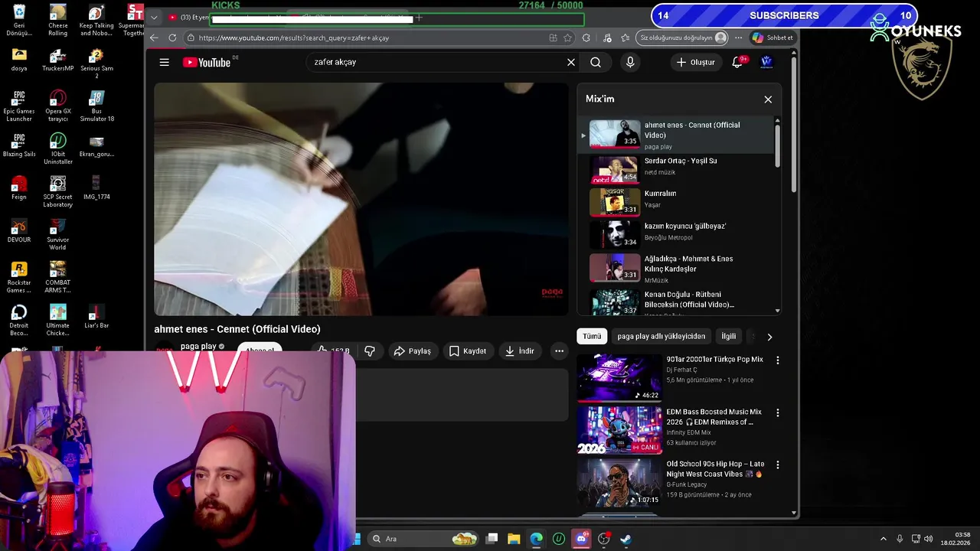Show hidden system tray icons chevron
The image size is (980, 551).
(x=883, y=539)
